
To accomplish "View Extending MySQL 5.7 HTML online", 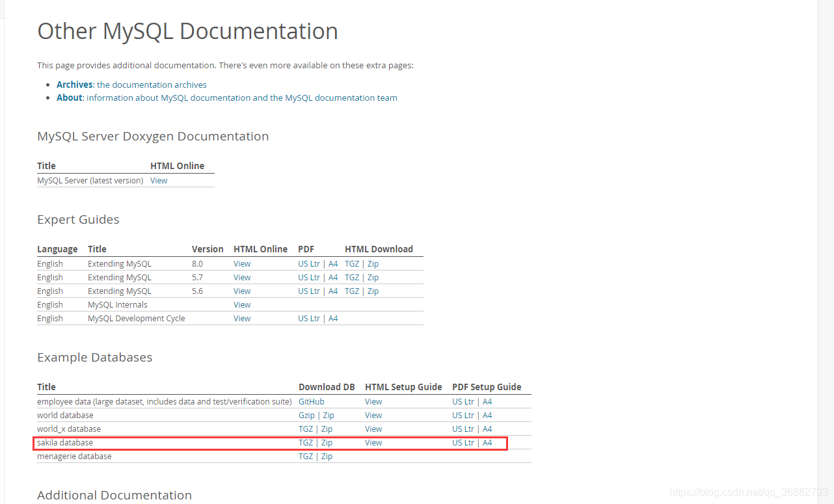I will [242, 278].
